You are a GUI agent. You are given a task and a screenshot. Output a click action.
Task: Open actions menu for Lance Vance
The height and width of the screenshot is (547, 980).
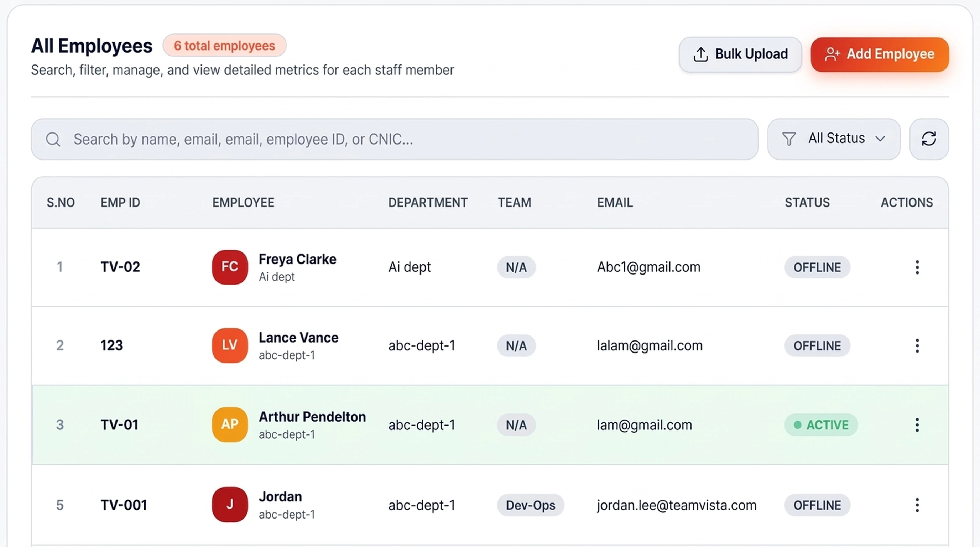917,345
